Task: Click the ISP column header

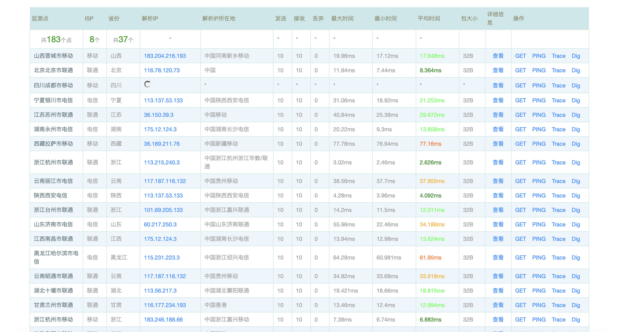Action: 89,18
